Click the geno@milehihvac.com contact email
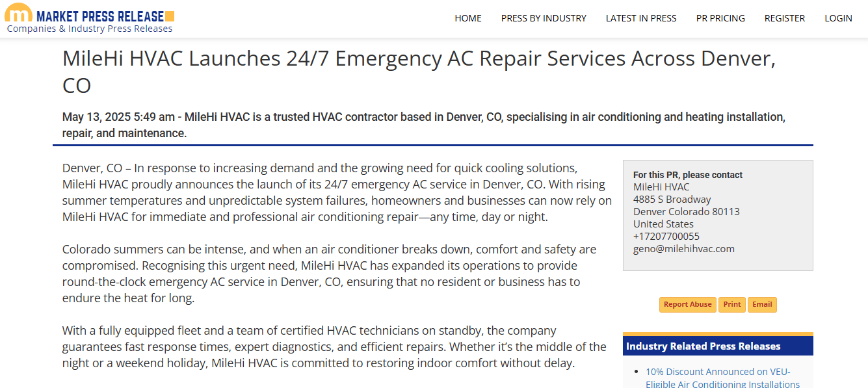This screenshot has height=388, width=868. 683,248
